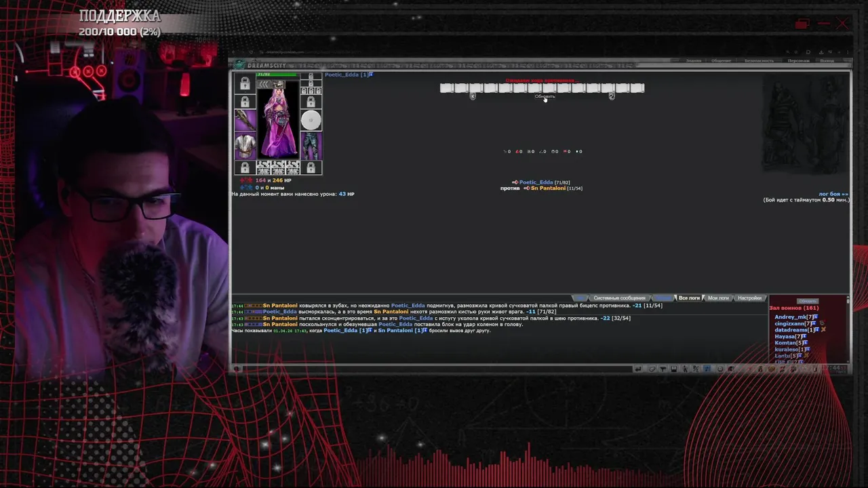This screenshot has width=868, height=488.
Task: Open the Персонаж menu
Action: 798,60
